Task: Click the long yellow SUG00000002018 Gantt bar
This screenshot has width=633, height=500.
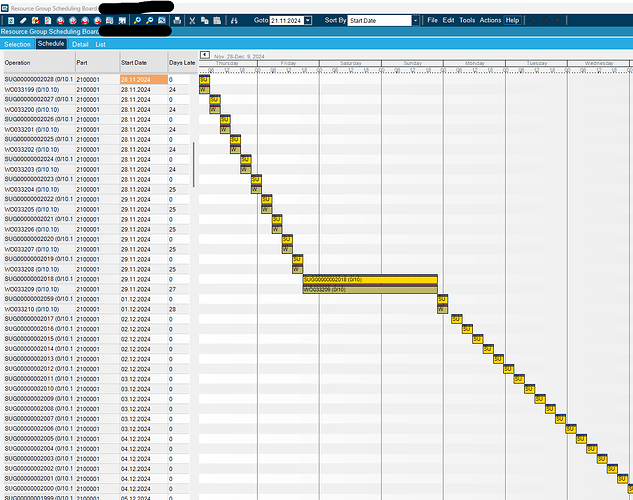Action: pos(370,279)
